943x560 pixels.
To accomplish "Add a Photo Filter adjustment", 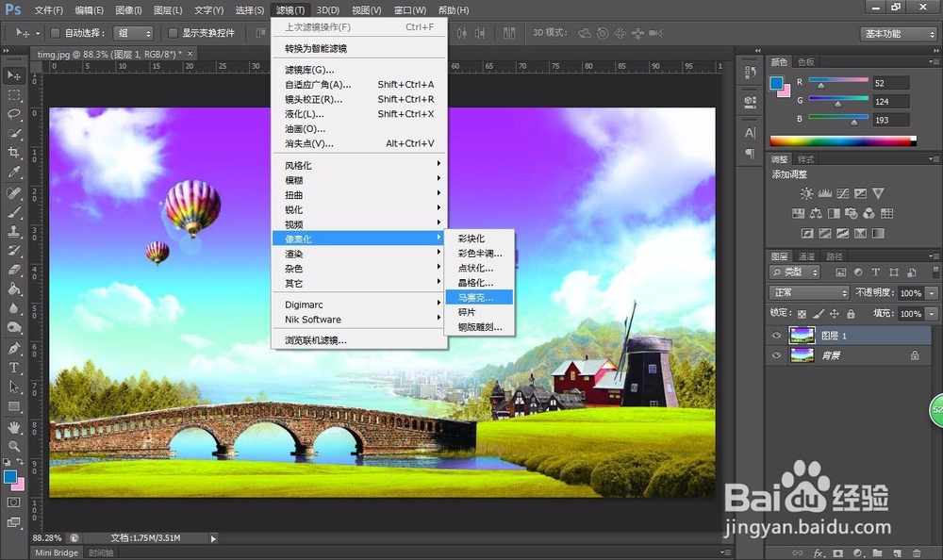I will pyautogui.click(x=851, y=213).
